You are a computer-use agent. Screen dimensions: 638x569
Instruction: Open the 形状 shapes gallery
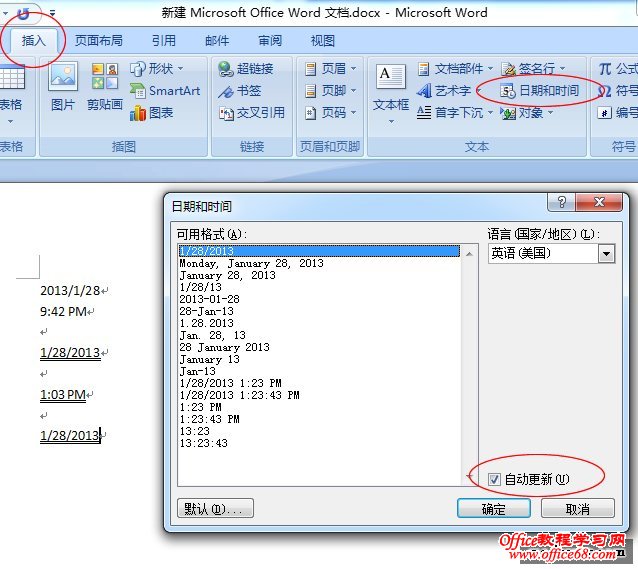tap(157, 68)
